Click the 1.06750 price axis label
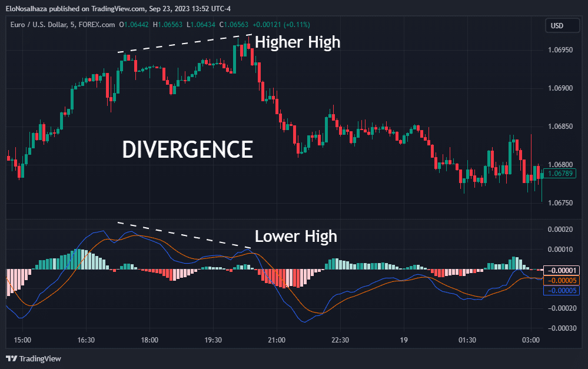 click(x=560, y=203)
